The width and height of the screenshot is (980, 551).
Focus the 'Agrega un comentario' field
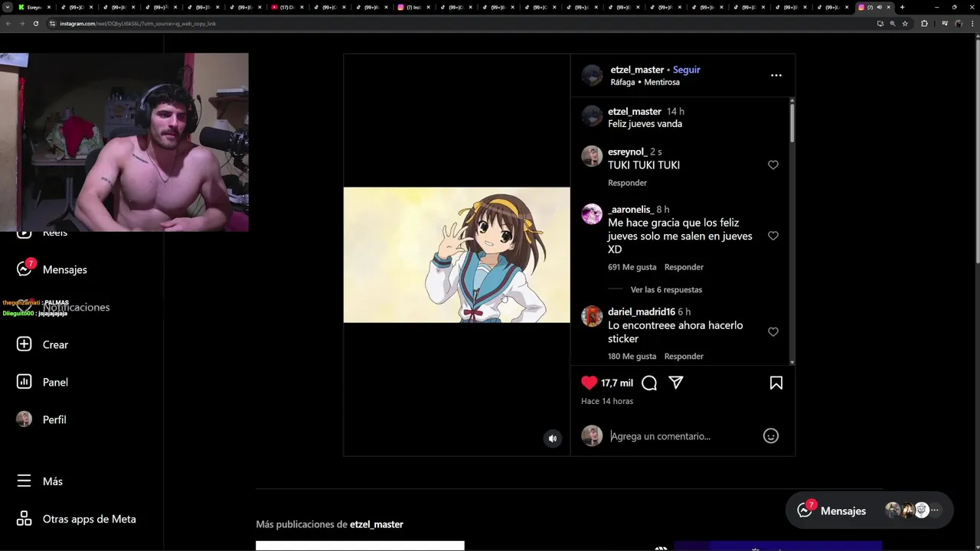click(681, 436)
